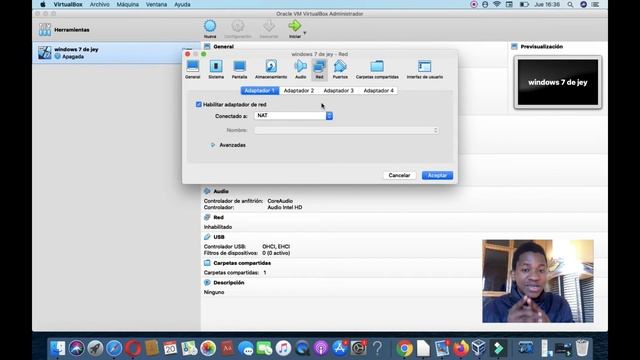Viewport: 640px width, 360px height.
Task: Select windows 7 de jey VM entry
Action: point(116,53)
